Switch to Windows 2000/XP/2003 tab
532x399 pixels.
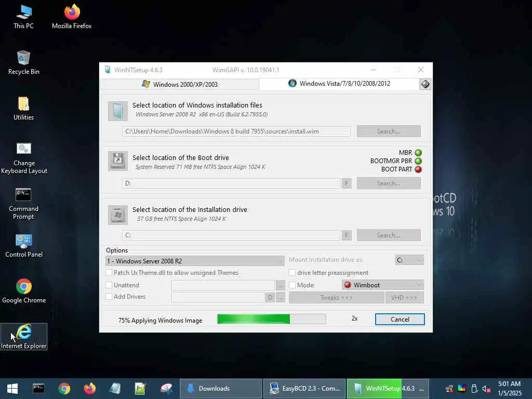click(180, 84)
